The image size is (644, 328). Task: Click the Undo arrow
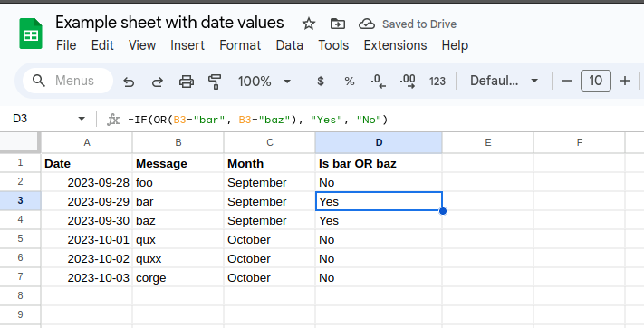point(129,82)
